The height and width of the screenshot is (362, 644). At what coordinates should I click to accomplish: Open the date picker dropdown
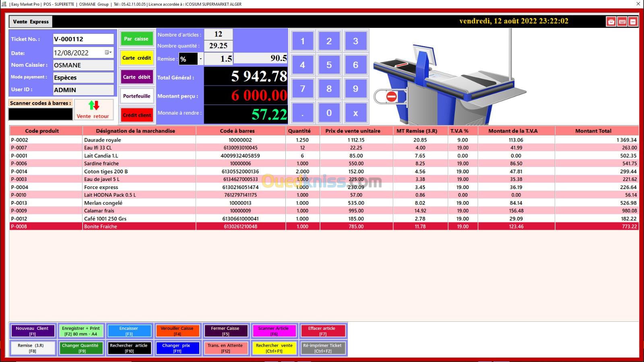[108, 53]
